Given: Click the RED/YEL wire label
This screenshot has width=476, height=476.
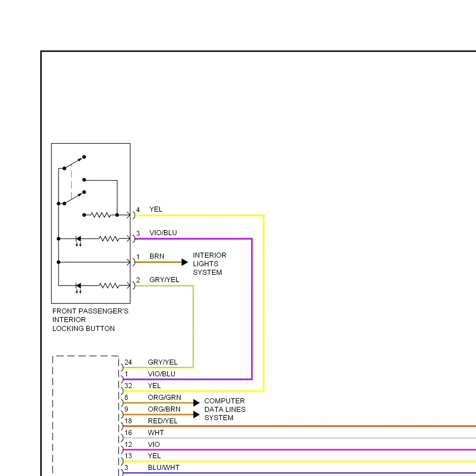Looking at the screenshot, I should pos(163,421).
